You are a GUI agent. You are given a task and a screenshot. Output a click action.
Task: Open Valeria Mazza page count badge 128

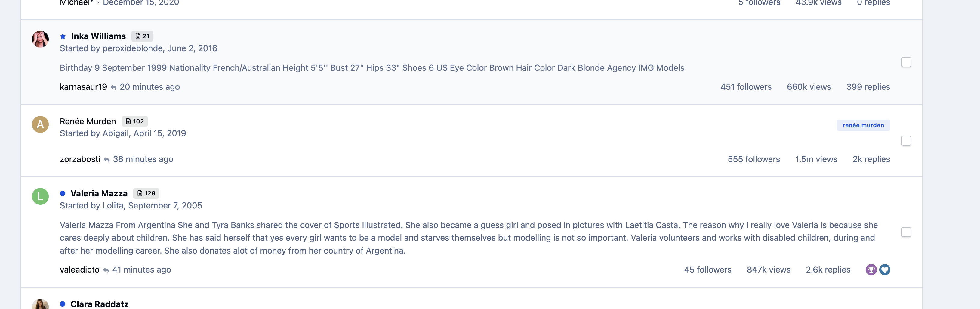[146, 194]
